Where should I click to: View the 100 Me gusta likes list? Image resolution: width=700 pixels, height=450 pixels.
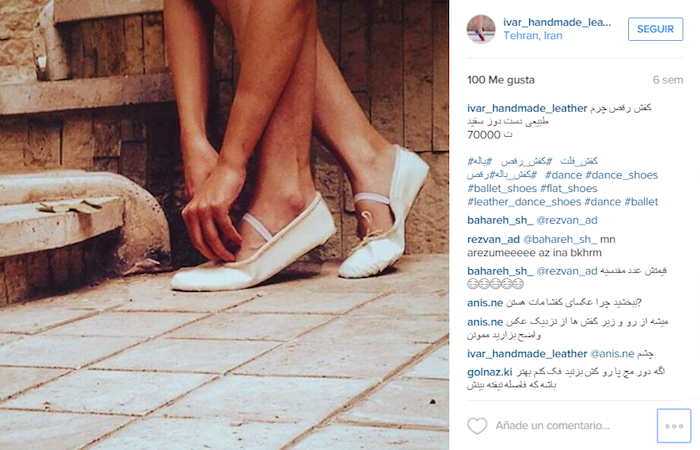[500, 80]
